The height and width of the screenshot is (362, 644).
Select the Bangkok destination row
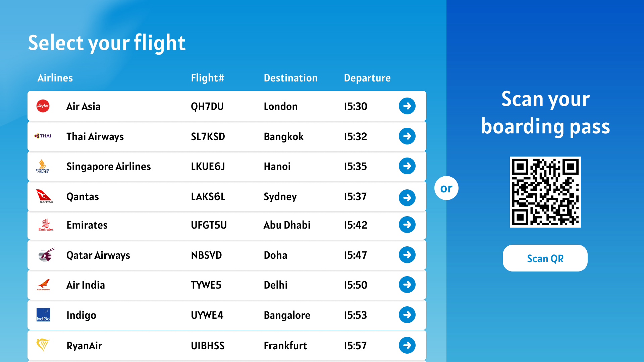tap(227, 136)
